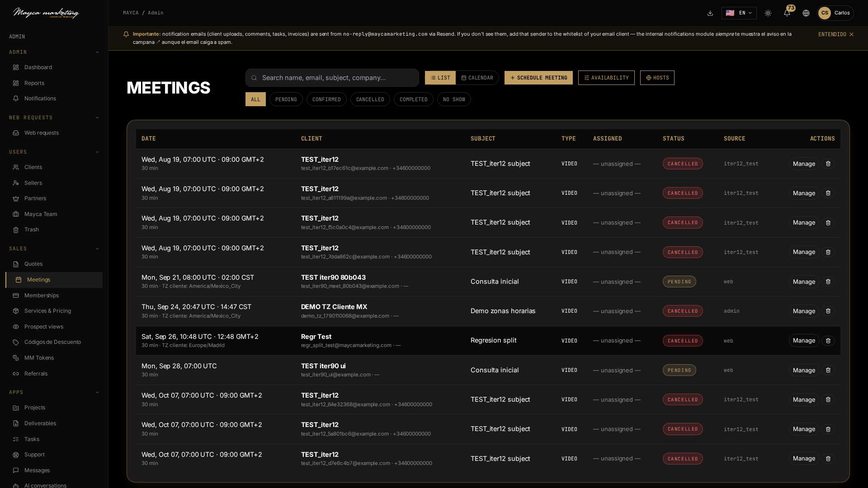Click the download icon in header
The image size is (868, 488).
click(710, 13)
